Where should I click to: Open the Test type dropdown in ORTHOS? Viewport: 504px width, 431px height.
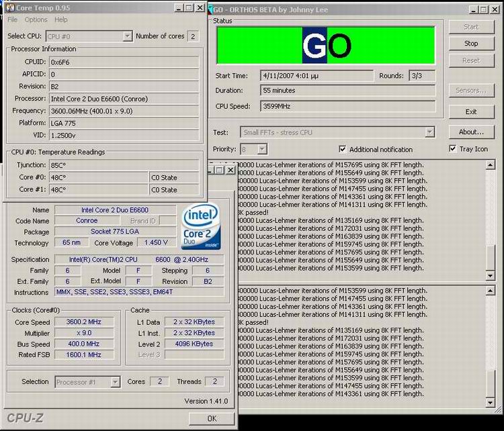pyautogui.click(x=429, y=132)
